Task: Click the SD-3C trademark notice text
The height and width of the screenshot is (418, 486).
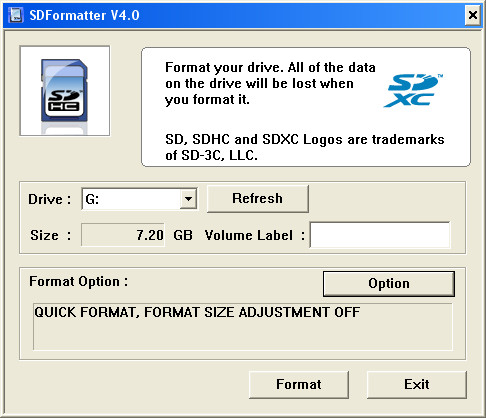Action: point(305,147)
